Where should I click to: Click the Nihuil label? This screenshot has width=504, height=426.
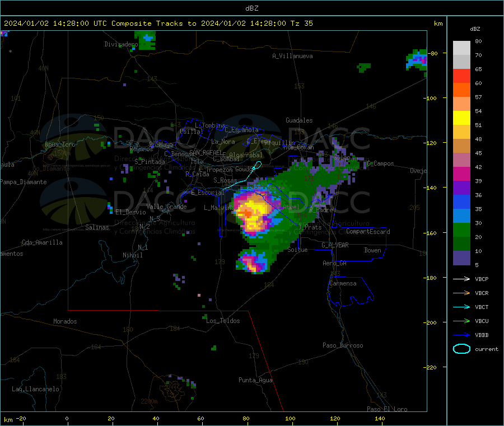coord(133,255)
